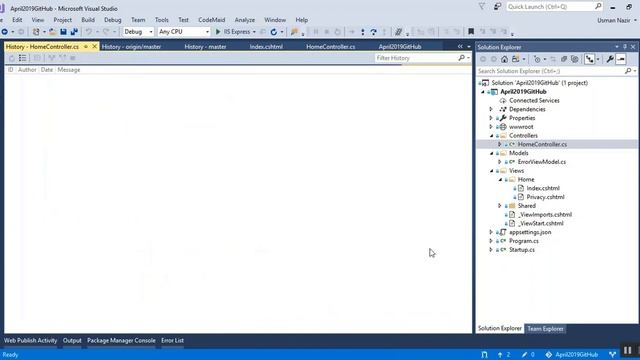Viewport: 640px width, 360px height.
Task: Click the Home icon in Solution Explorer
Action: click(504, 60)
